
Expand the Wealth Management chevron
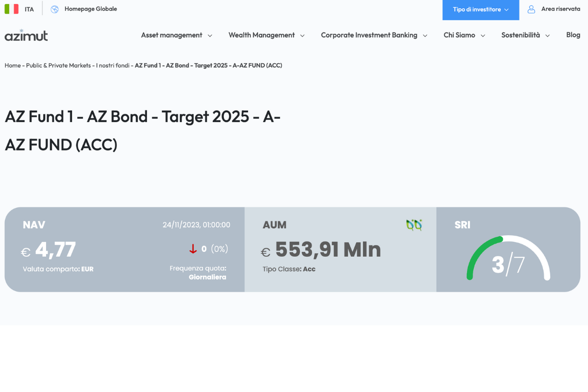tap(302, 36)
